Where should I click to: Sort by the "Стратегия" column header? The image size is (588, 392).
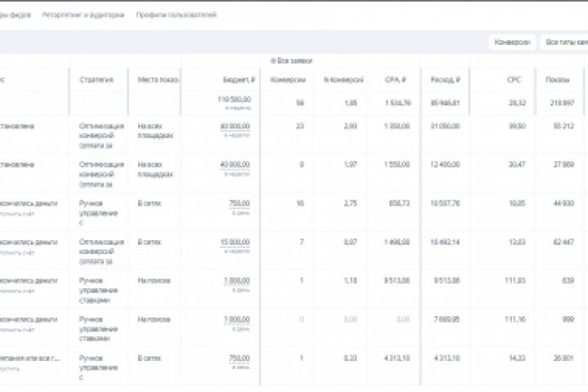(x=96, y=80)
